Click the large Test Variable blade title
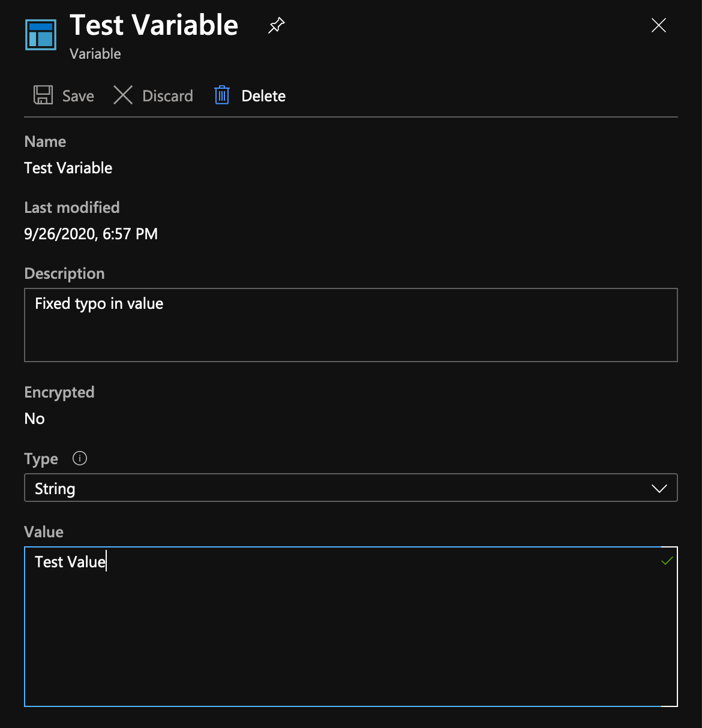The height and width of the screenshot is (728, 702). [154, 25]
